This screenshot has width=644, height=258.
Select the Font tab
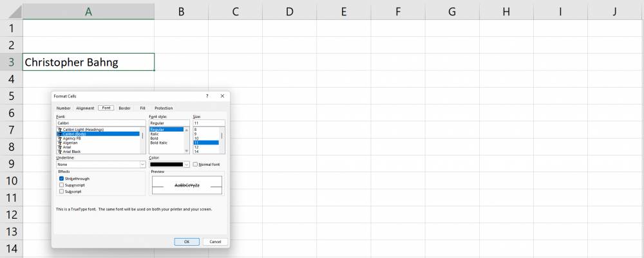coord(106,108)
